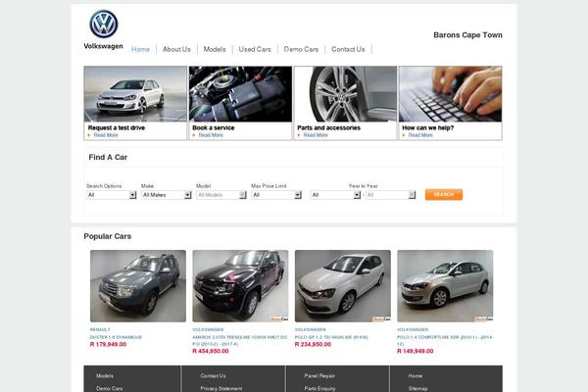Image resolution: width=588 pixels, height=392 pixels.
Task: Click the Popular Cars heading
Action: click(107, 237)
